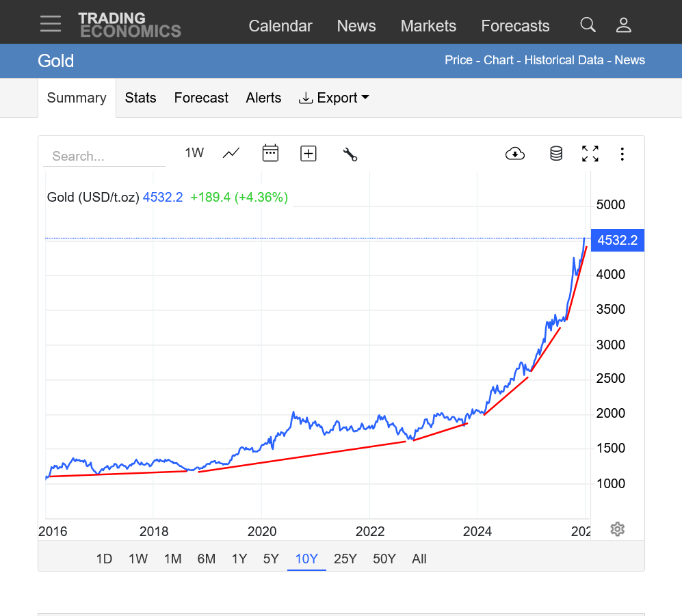Open three-dot chart options menu

pos(622,154)
